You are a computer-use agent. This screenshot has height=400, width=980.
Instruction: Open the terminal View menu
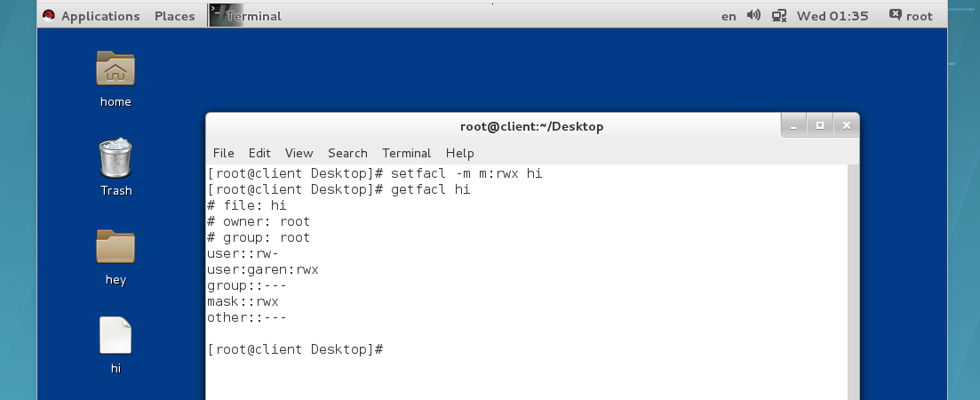(x=299, y=153)
